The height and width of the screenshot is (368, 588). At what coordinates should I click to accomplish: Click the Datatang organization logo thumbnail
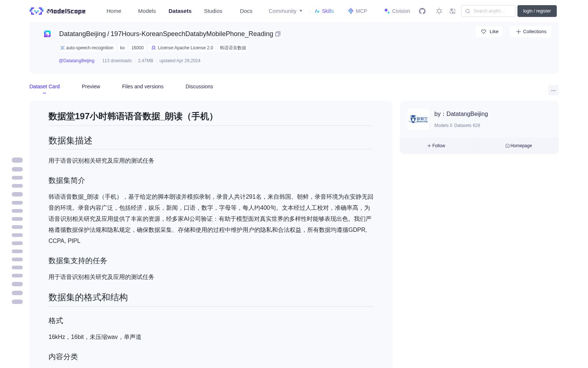pos(418,119)
